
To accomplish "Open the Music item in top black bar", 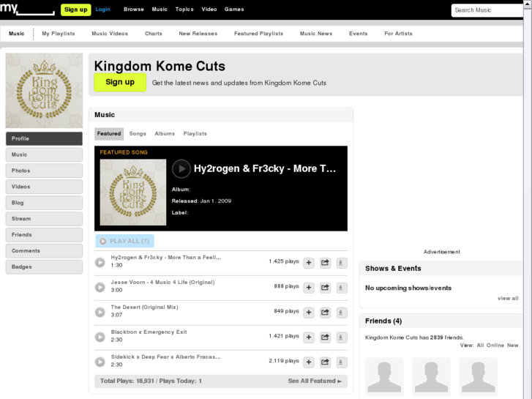I will pos(160,10).
